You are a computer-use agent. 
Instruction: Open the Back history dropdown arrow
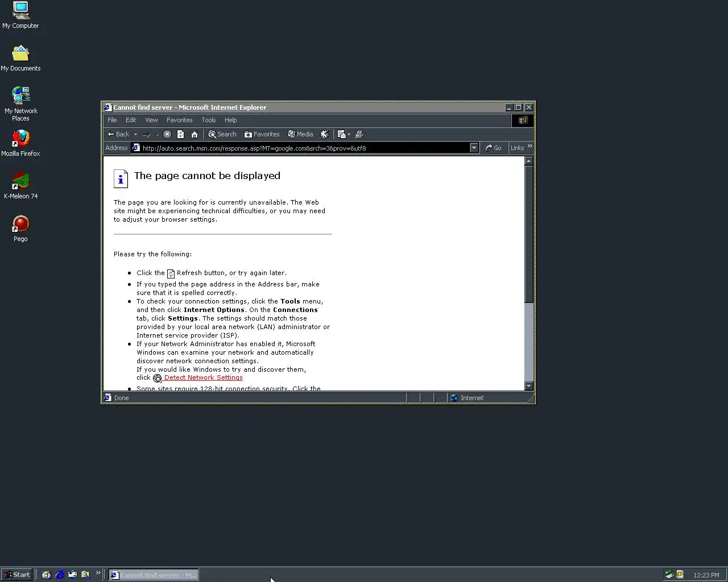(x=135, y=134)
